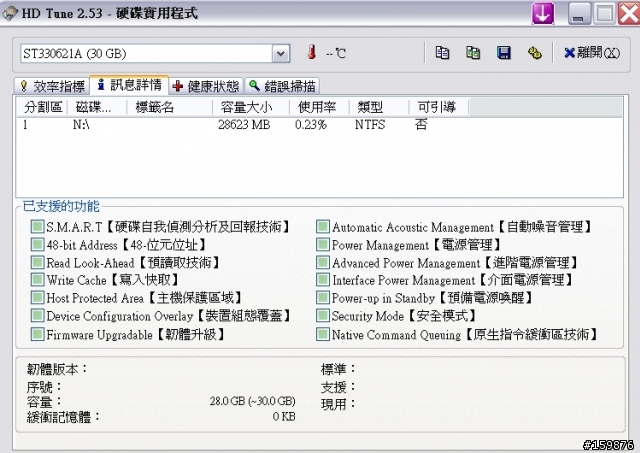This screenshot has height=453, width=640.
Task: Toggle the Firmware Upgradable checkbox
Action: (38, 334)
